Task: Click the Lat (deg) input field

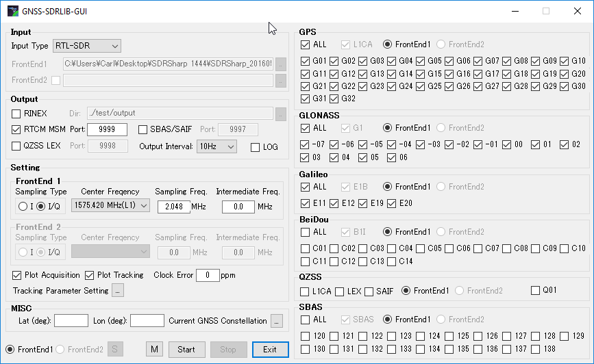Action: (71, 321)
